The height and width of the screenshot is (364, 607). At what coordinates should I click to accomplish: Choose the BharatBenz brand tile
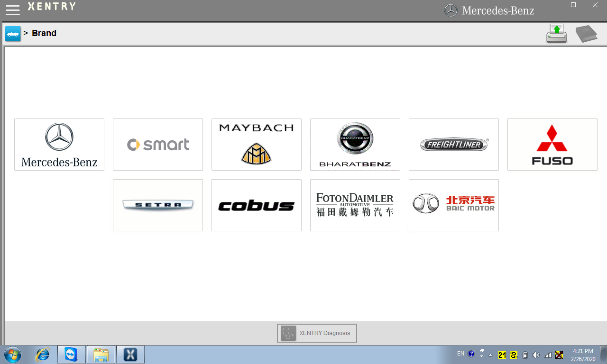pos(355,145)
